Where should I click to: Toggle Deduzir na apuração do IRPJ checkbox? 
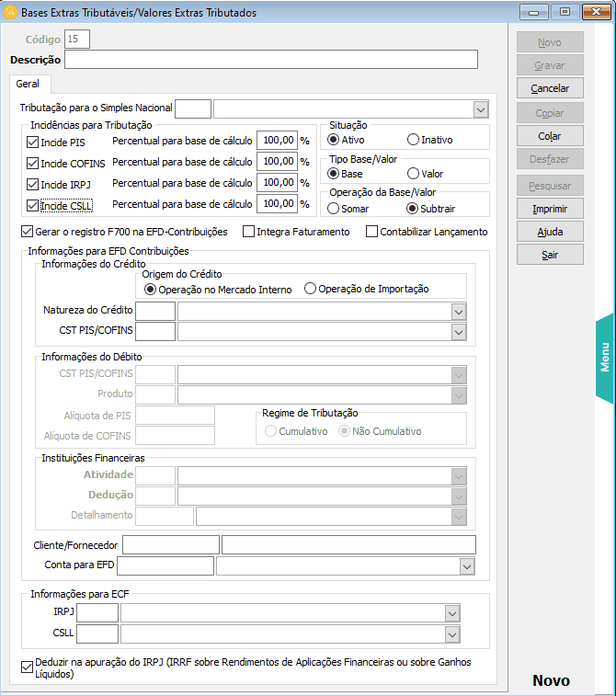point(26,666)
